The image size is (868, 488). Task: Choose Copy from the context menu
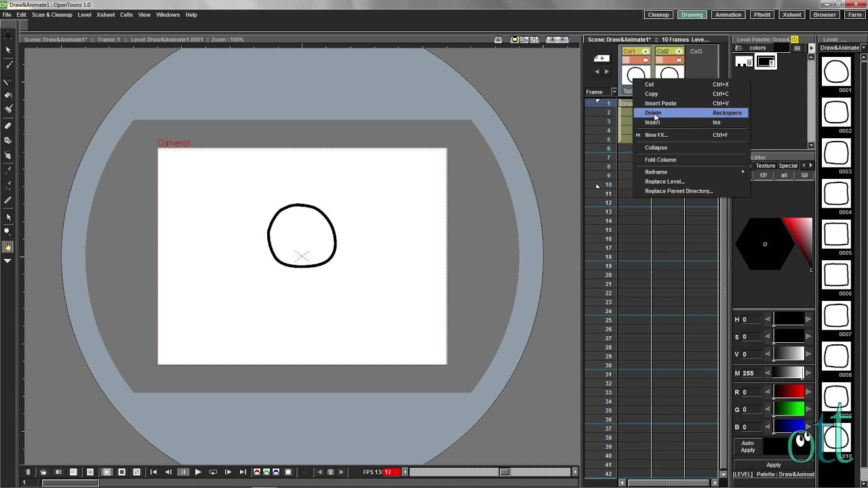point(691,94)
